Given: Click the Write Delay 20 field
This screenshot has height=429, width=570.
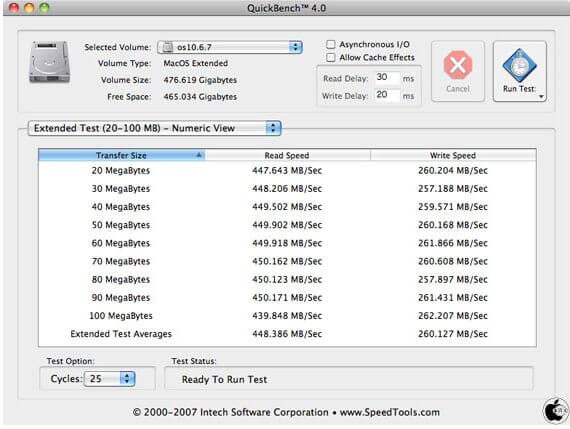Looking at the screenshot, I should tap(387, 95).
